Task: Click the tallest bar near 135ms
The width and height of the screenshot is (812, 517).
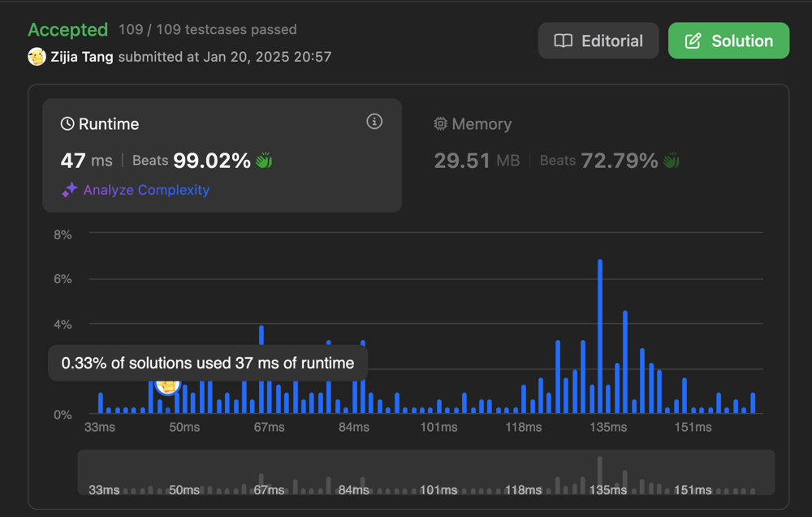Action: click(600, 337)
